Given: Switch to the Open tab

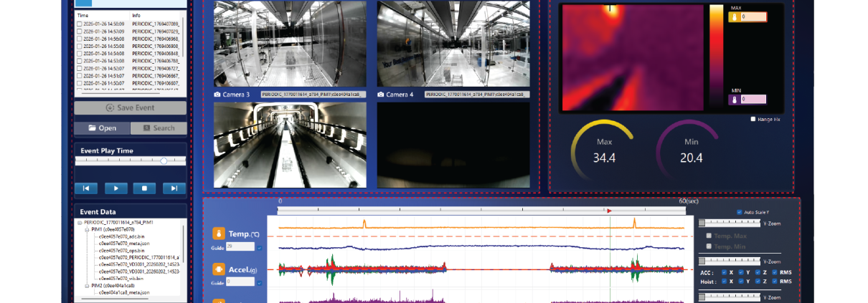Looking at the screenshot, I should (102, 128).
